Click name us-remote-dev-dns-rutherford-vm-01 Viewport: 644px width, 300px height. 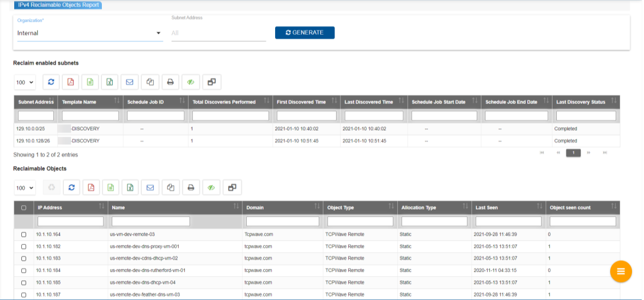coord(148,271)
